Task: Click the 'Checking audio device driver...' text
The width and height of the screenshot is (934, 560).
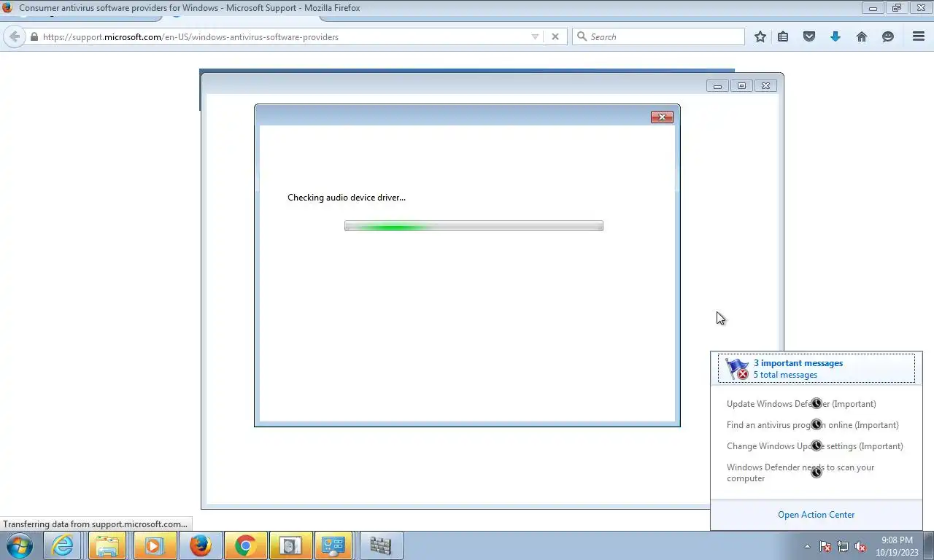Action: click(347, 198)
